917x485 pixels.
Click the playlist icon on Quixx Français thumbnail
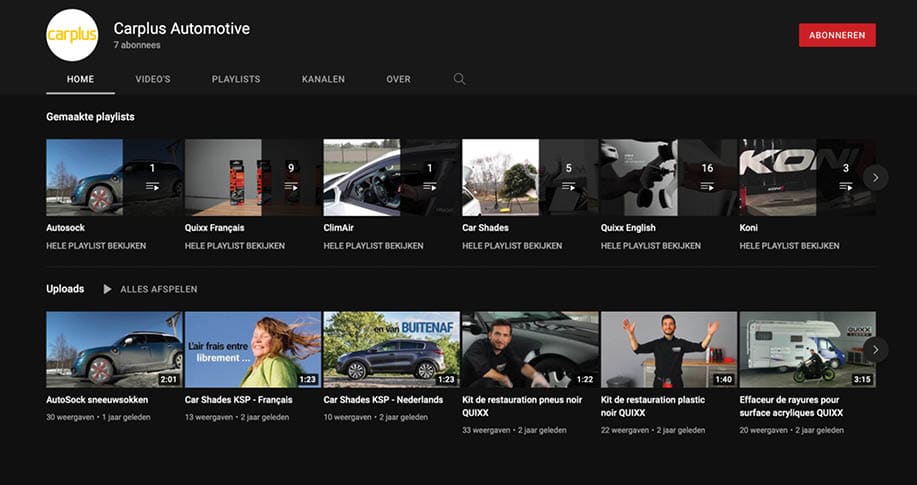point(291,187)
